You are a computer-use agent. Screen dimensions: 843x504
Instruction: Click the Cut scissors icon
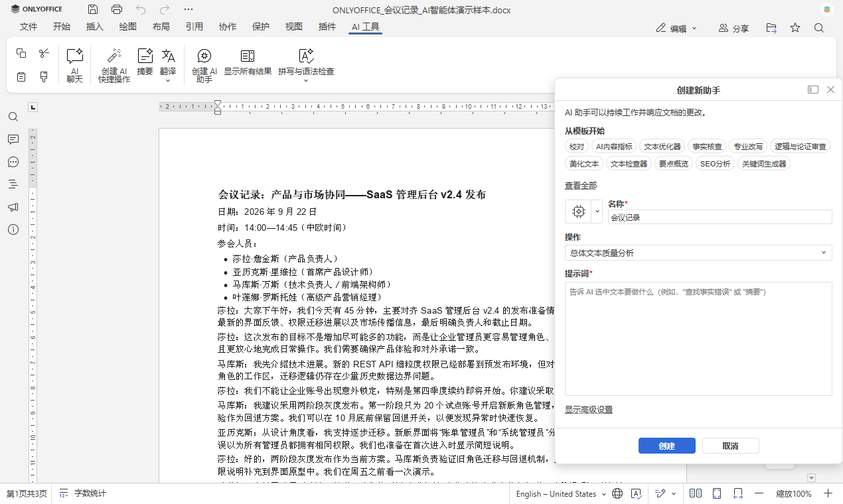pyautogui.click(x=44, y=53)
